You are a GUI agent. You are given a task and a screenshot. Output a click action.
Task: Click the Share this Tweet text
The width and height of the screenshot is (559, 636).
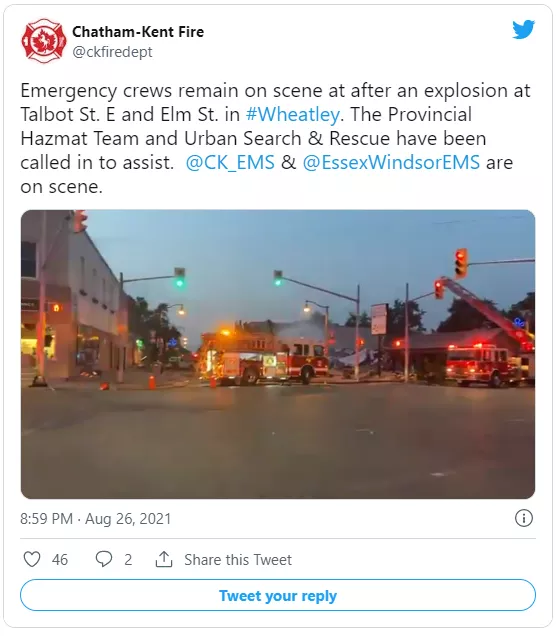238,560
